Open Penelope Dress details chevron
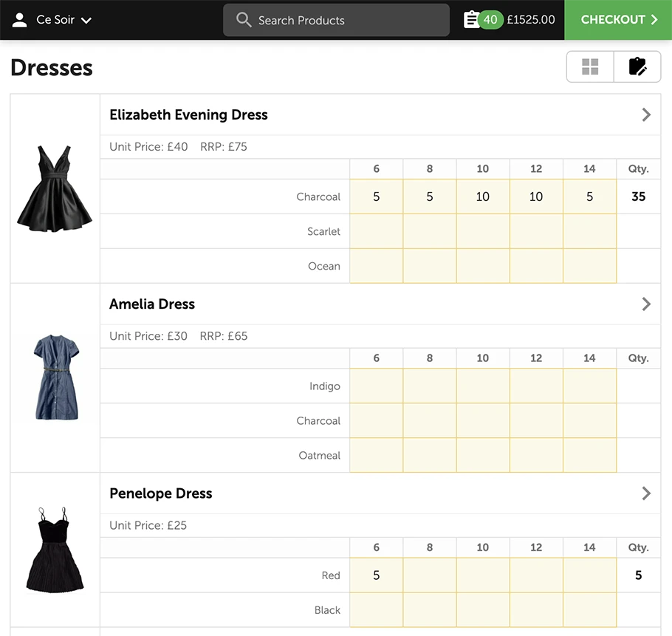 [646, 493]
